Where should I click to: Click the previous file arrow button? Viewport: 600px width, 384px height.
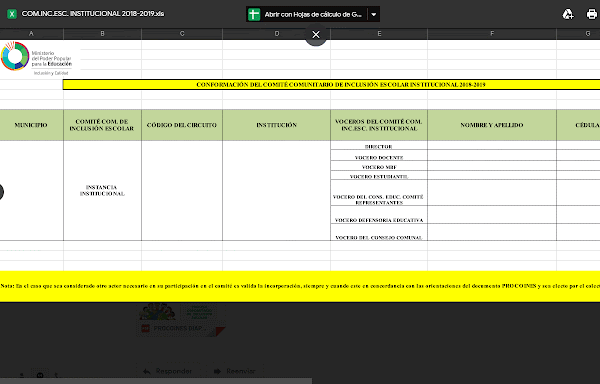pyautogui.click(x=1, y=192)
